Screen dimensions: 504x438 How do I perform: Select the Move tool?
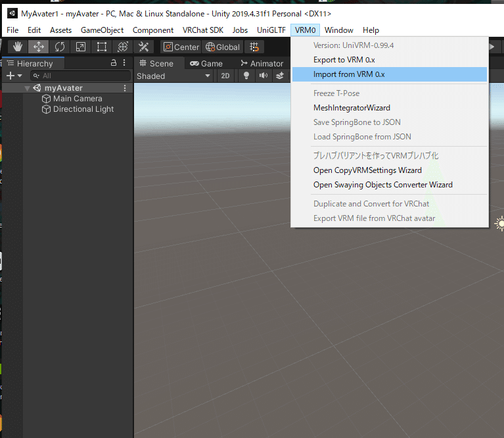39,47
